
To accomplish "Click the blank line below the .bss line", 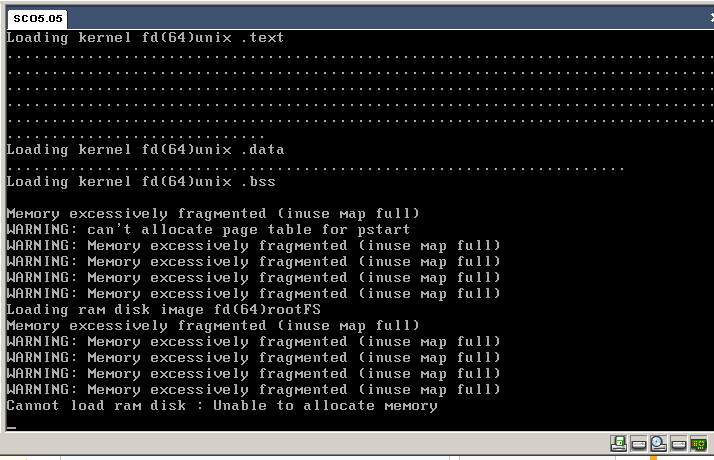I will point(300,198).
